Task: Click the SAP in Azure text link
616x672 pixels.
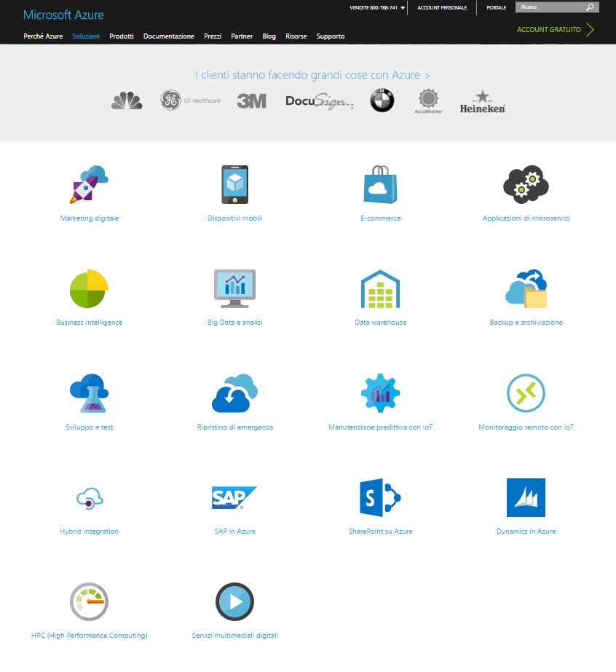Action: point(235,531)
